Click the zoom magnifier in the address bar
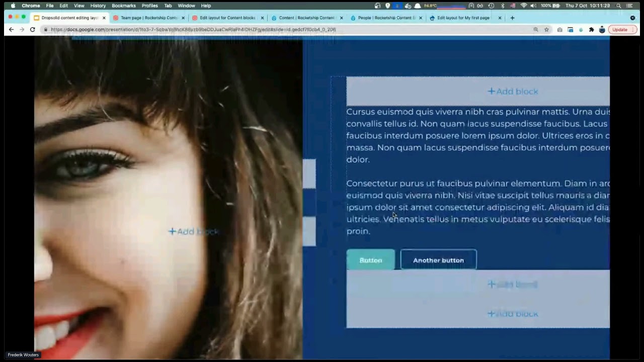 pos(536,30)
